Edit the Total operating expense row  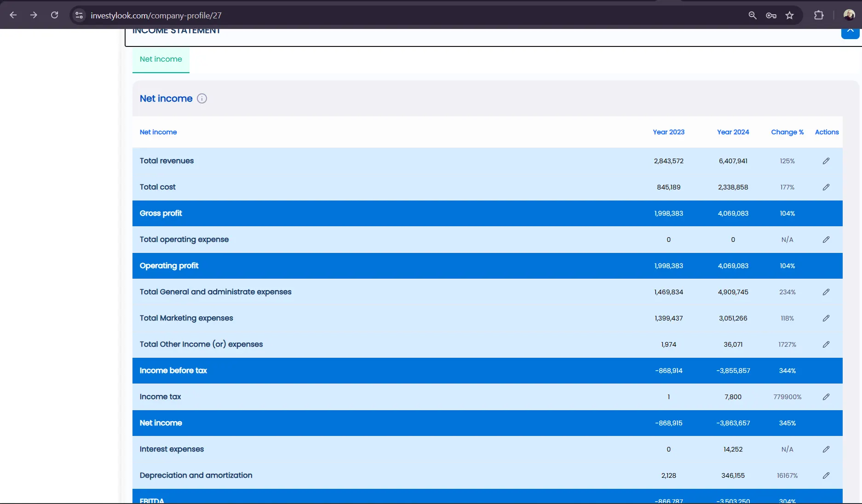pos(826,240)
